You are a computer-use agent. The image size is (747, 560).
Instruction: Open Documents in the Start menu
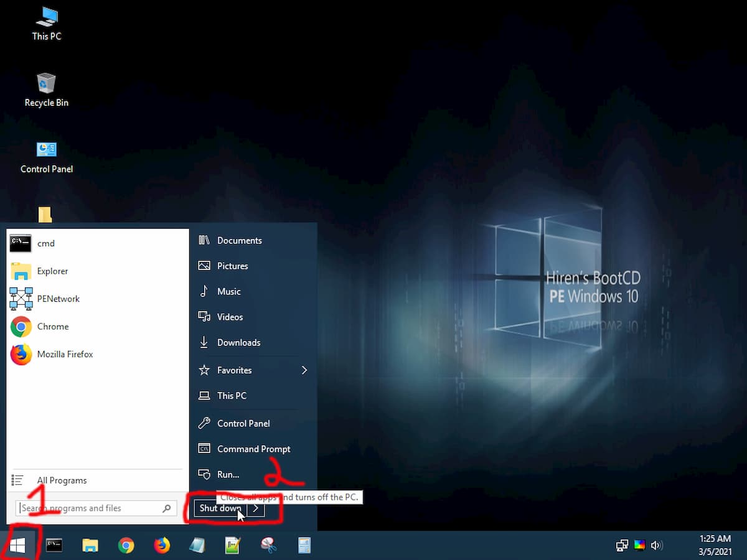253,240
